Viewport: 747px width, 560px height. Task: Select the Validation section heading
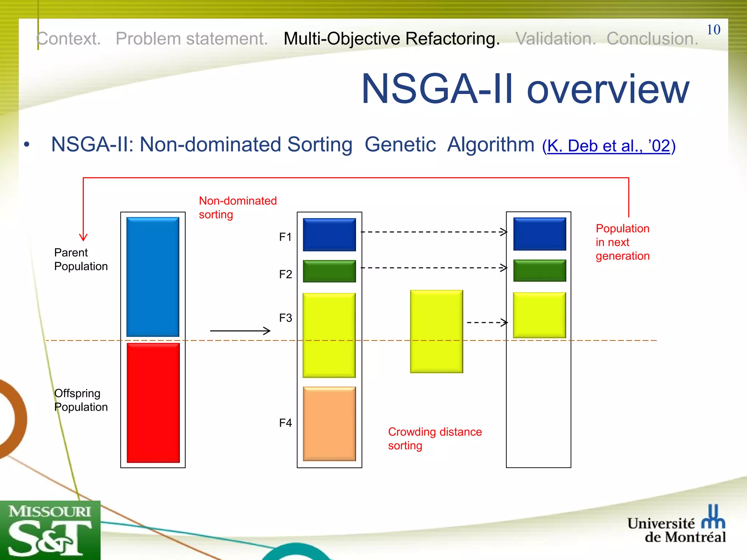(x=556, y=38)
